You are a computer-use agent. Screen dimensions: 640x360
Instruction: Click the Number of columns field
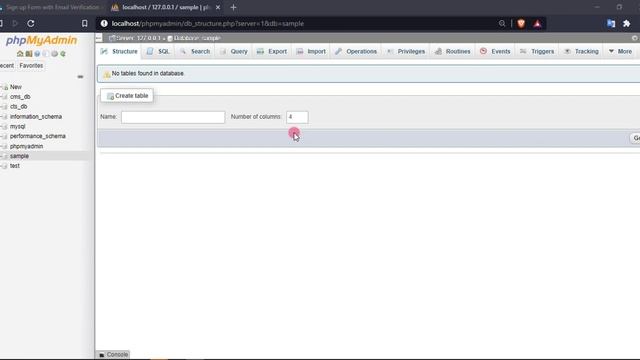[x=297, y=117]
